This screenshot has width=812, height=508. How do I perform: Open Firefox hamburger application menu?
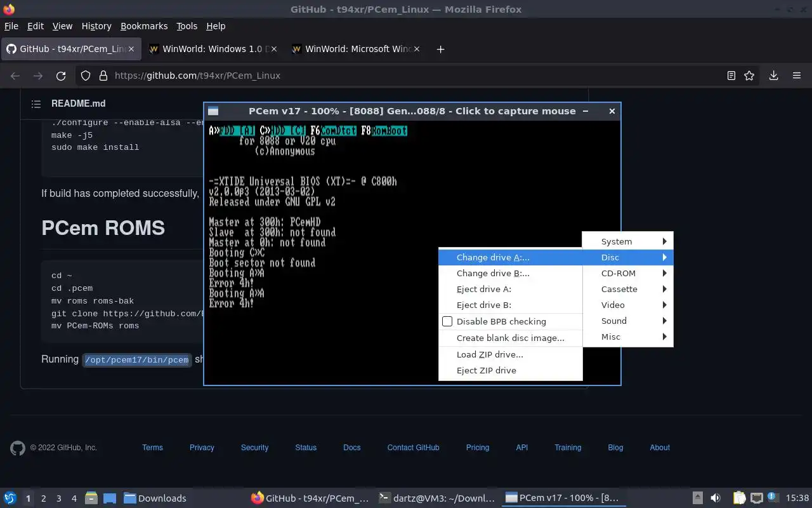(797, 76)
